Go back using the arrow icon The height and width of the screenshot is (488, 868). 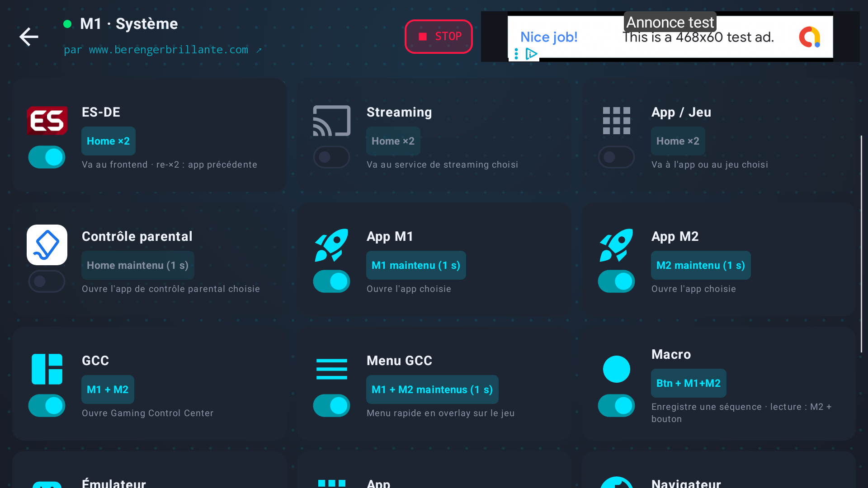28,37
